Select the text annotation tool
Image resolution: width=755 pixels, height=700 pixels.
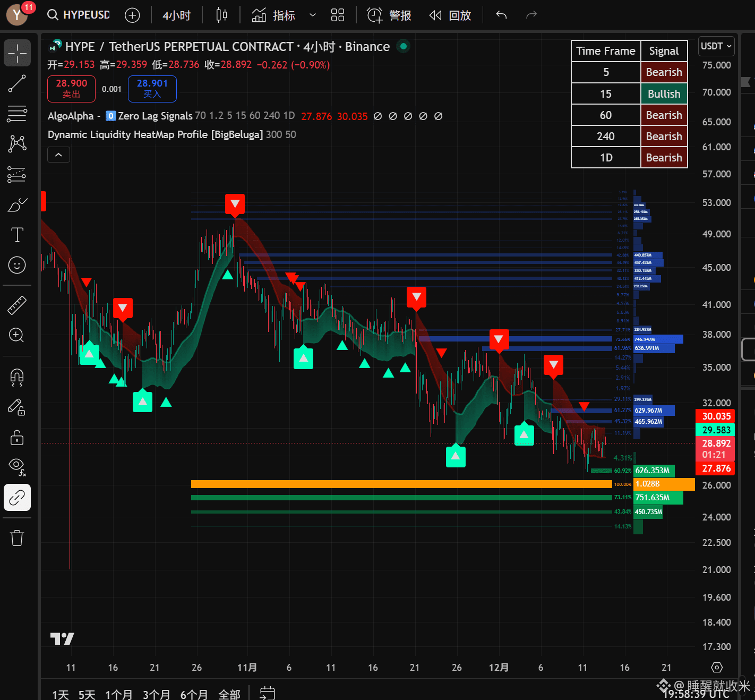point(17,235)
